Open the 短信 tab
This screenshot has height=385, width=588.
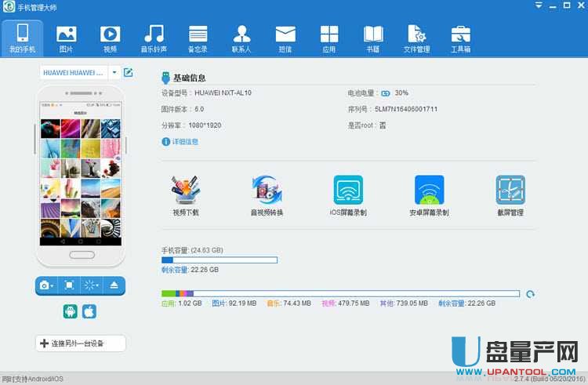pos(285,38)
